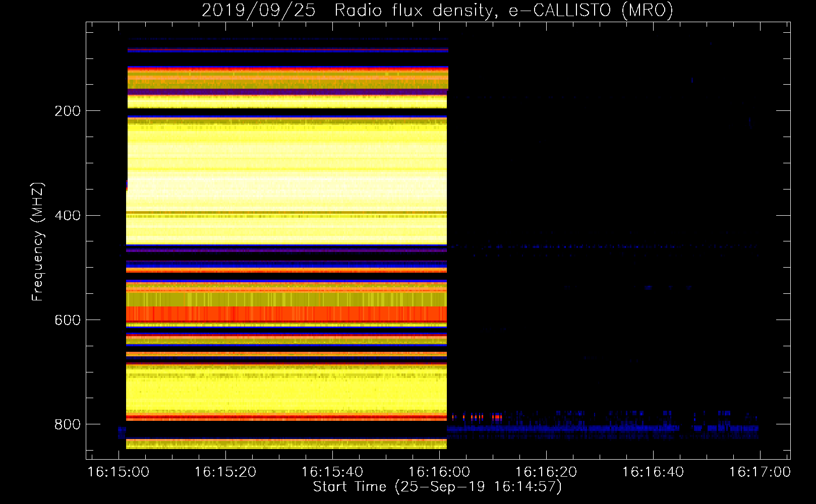Click the 400 frequency tick label
Screen dimensions: 816x504
68,216
